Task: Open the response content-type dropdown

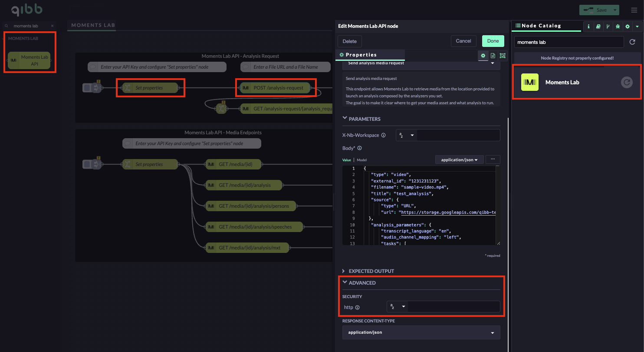Action: 421,332
